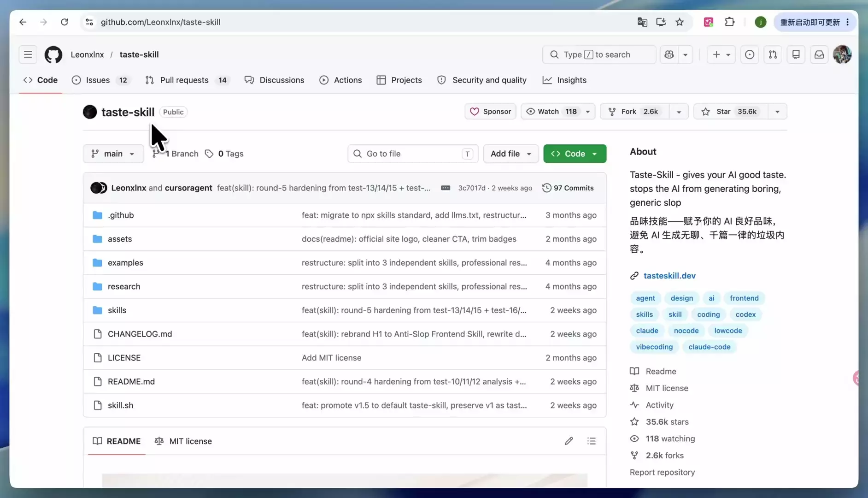Screen dimensions: 868x498
Task: Open the Copilot chat icon
Action: pyautogui.click(x=669, y=54)
